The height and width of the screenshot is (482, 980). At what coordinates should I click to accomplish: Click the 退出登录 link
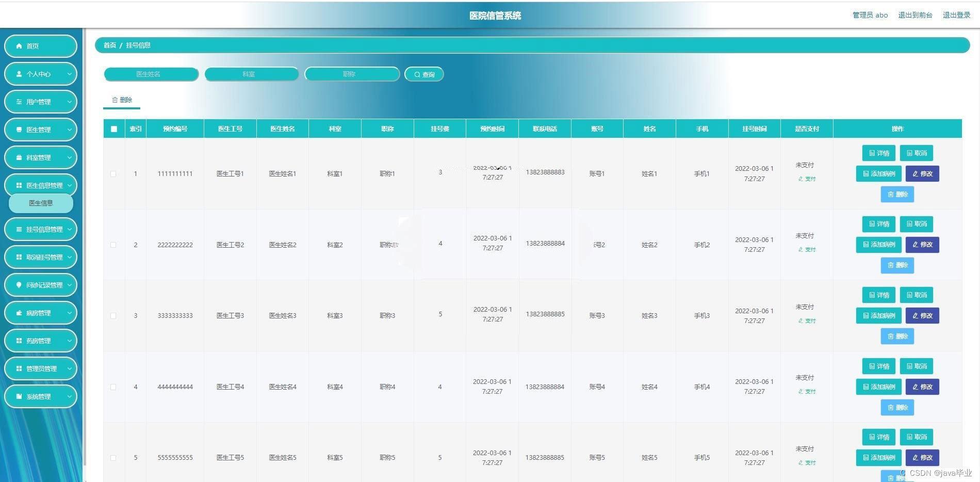(x=956, y=15)
